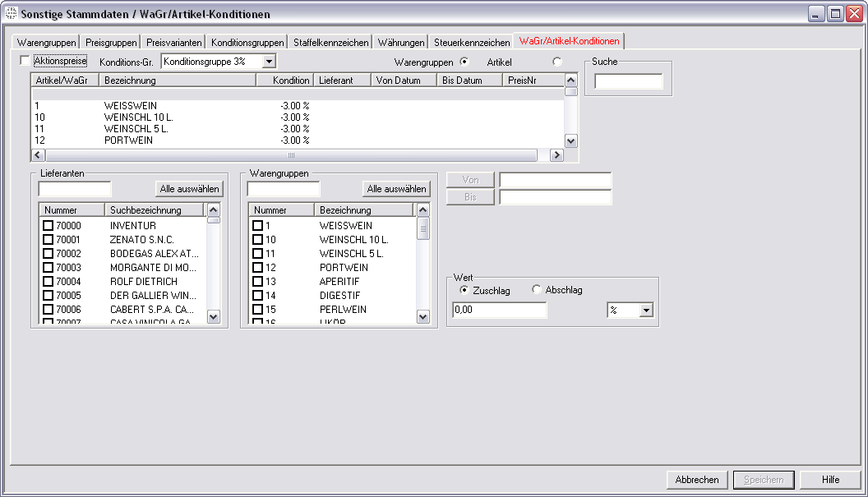868x497 pixels.
Task: Switch to the Preisgruppen tab
Action: click(x=111, y=42)
